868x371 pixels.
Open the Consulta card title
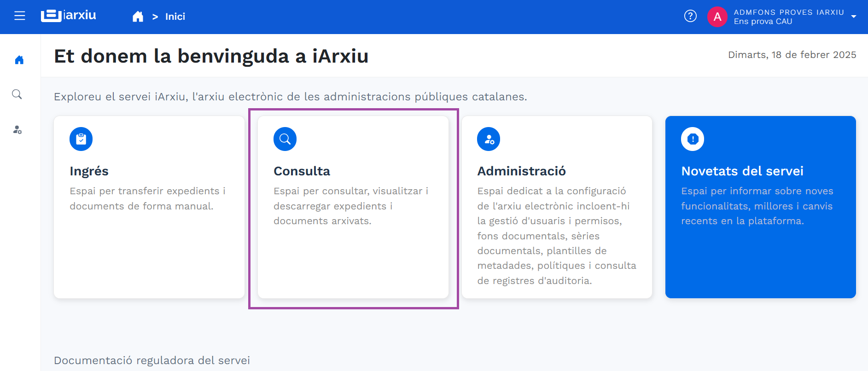(x=302, y=171)
